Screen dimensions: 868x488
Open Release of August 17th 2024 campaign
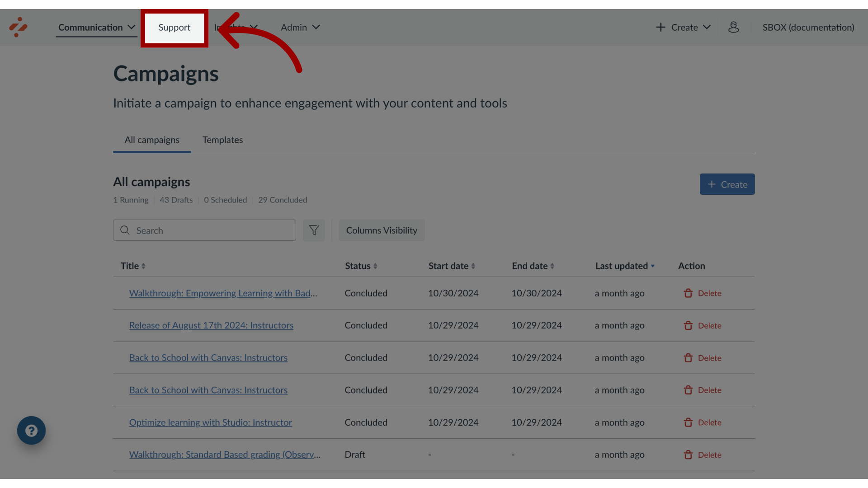tap(212, 326)
